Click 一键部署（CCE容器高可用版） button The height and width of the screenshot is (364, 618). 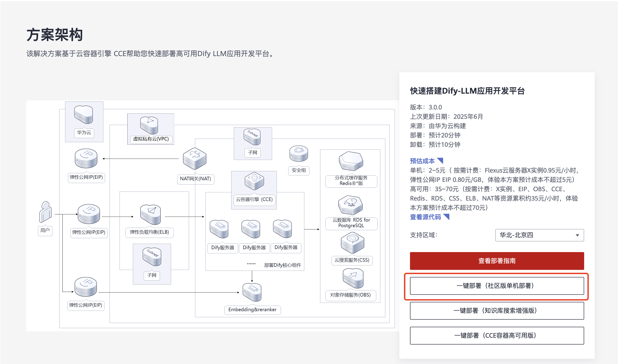[497, 335]
